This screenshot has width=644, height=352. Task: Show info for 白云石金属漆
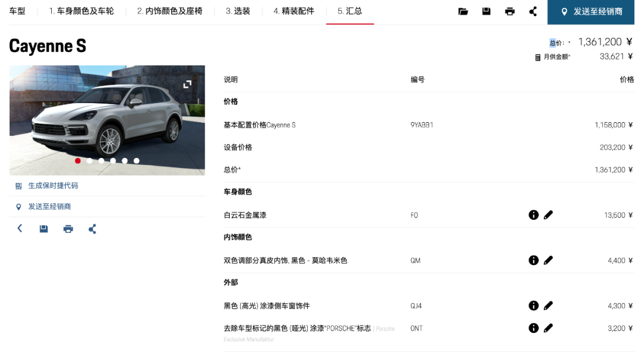coord(534,215)
